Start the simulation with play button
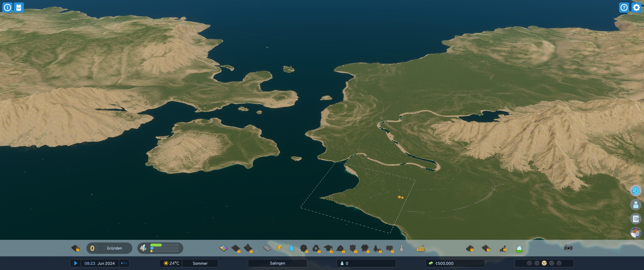Viewport: 644px width, 270px height. click(75, 263)
